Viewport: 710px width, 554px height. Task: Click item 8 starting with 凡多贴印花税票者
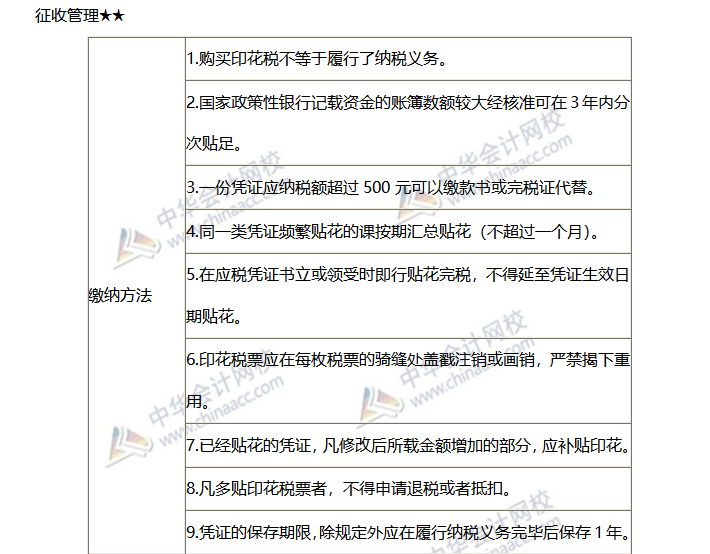coord(345,489)
